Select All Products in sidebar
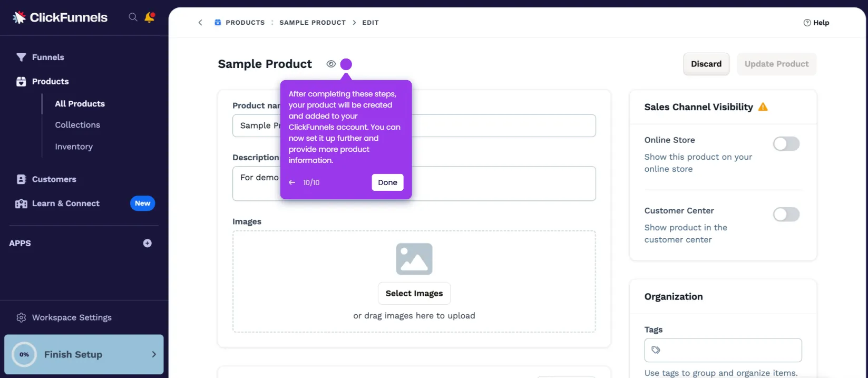Screen dimensions: 868x378 click(x=80, y=104)
